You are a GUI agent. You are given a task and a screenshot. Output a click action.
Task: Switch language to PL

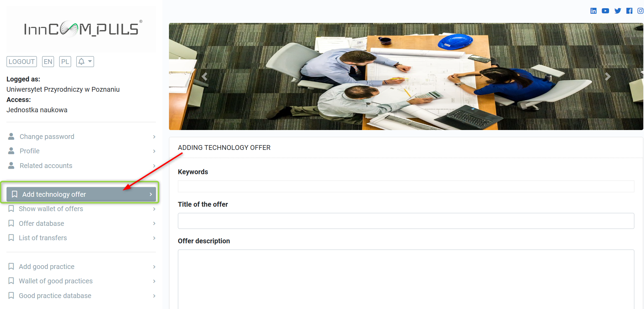click(x=65, y=62)
